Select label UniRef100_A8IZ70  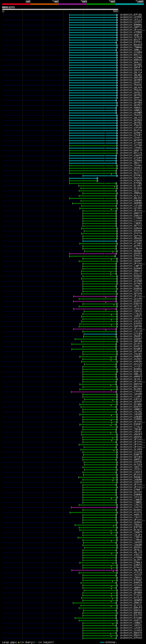coord(131,173)
